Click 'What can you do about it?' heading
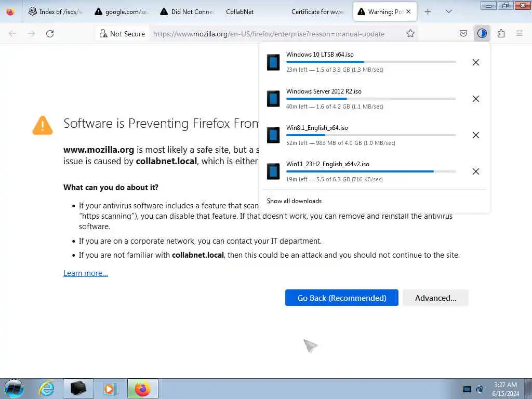Screen dimensions: 532x399 point(111,187)
